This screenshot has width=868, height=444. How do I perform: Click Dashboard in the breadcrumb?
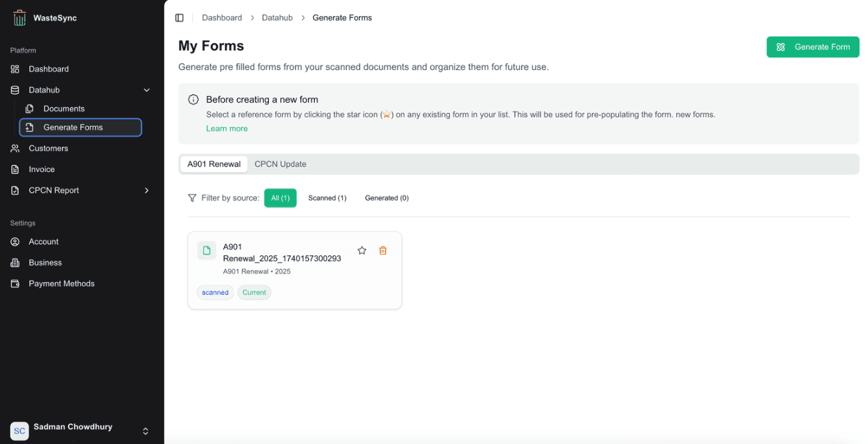coord(222,18)
